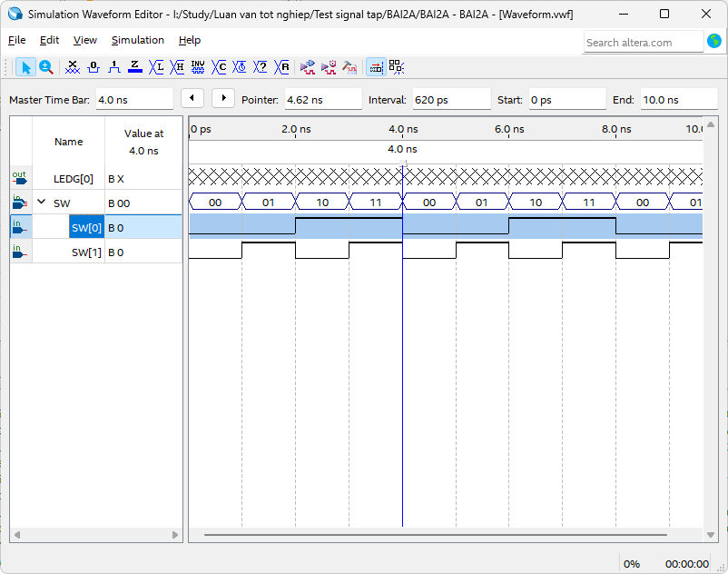
Task: Open the Edit menu
Action: click(49, 40)
